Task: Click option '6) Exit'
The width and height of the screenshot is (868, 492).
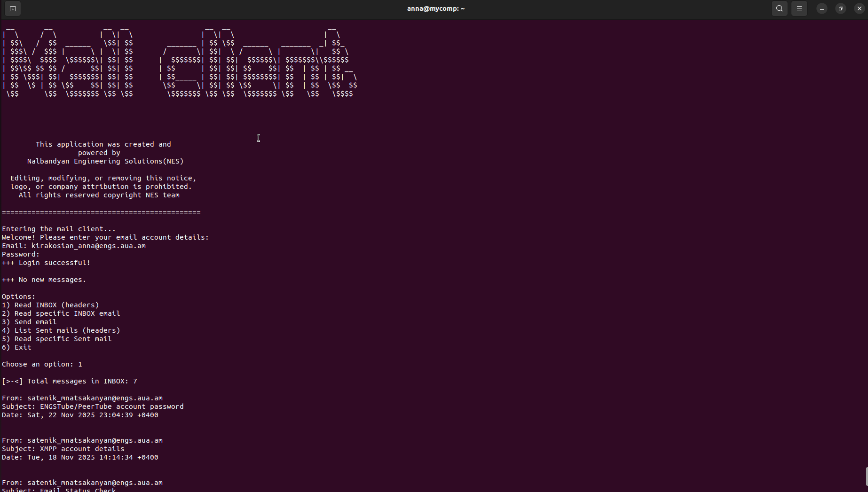Action: click(x=16, y=348)
